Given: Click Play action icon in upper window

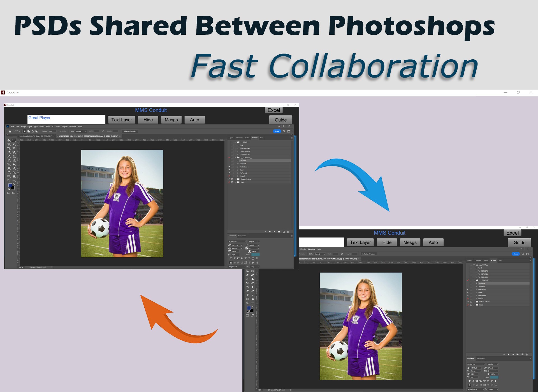Looking at the screenshot, I should 274,232.
